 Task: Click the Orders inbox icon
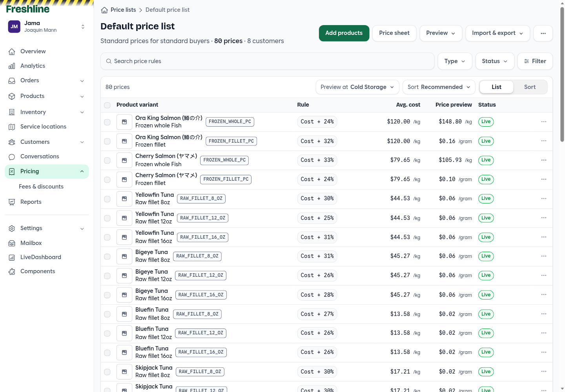(12, 80)
